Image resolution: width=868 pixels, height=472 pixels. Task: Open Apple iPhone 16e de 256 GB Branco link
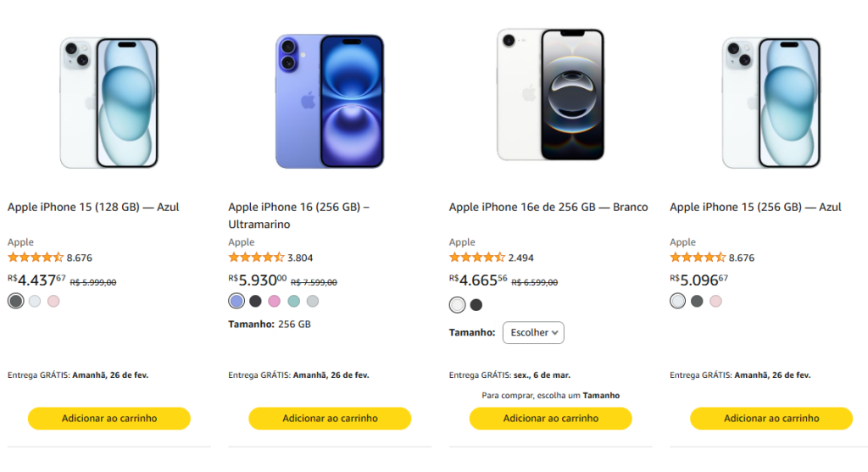point(548,207)
